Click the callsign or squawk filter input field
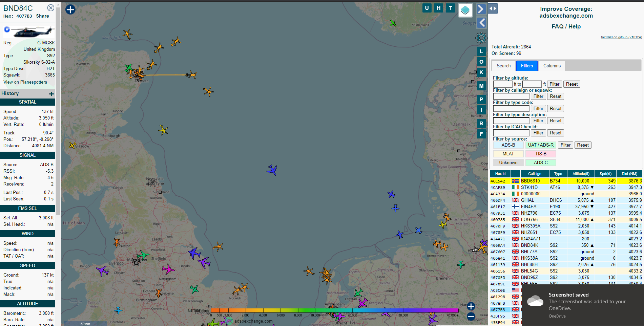Image resolution: width=644 pixels, height=326 pixels. pyautogui.click(x=511, y=96)
